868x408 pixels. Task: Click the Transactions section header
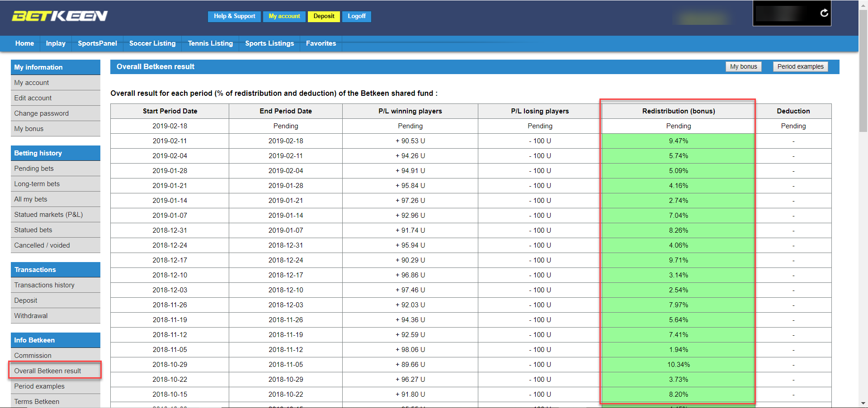pos(56,270)
